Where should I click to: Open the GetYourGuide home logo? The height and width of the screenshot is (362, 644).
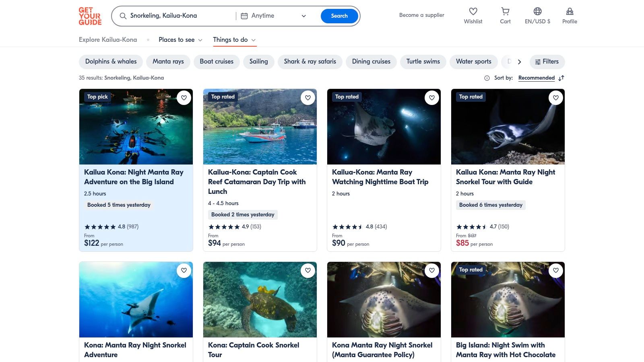click(x=90, y=16)
